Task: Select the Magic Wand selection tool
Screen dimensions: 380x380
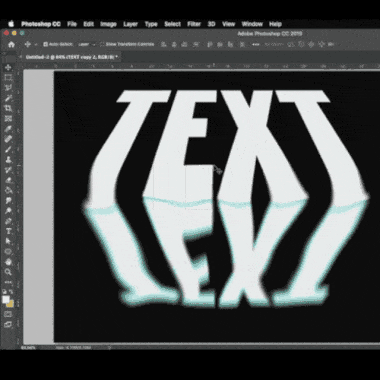Action: [x=9, y=98]
